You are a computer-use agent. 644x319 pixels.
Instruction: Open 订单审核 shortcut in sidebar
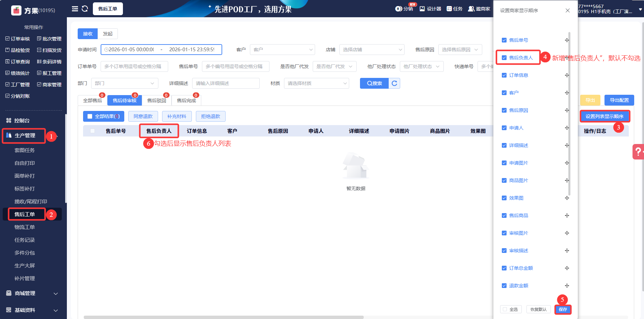pos(18,39)
